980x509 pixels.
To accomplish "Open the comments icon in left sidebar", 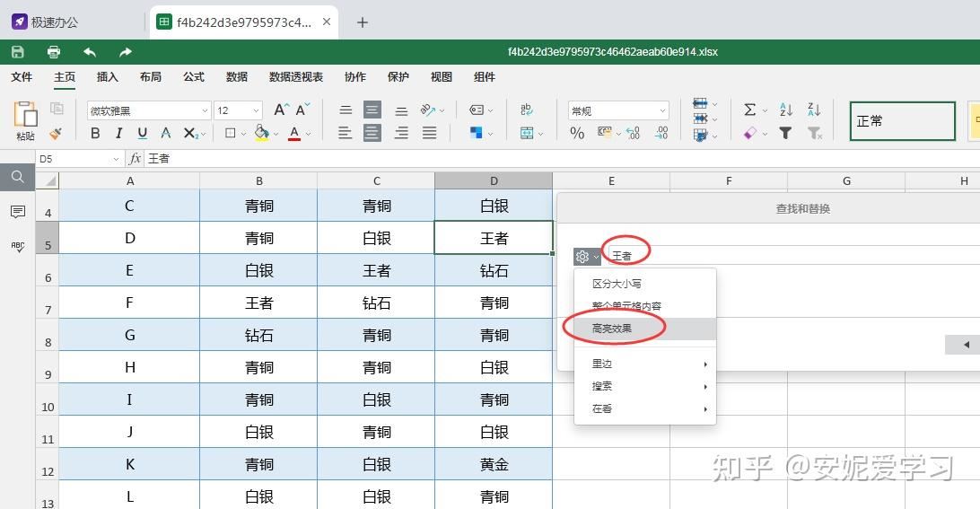I will [18, 211].
